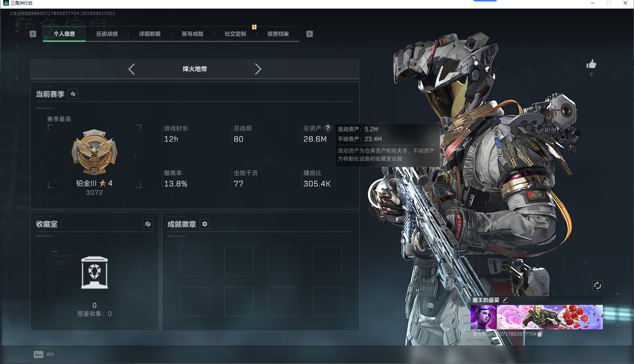Image resolution: width=634 pixels, height=364 pixels.
Task: Click the 图鉴收集 count text
Action: 95,314
